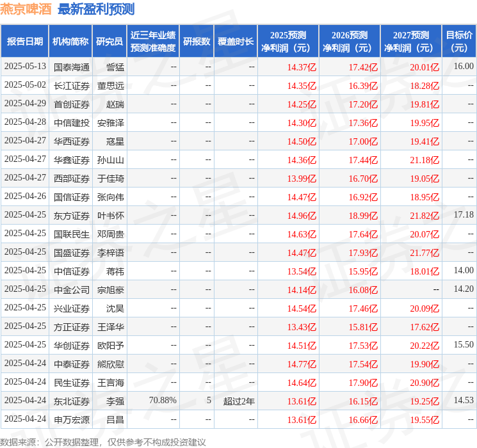Click researcher name 张向伟
This screenshot has width=477, height=448.
[x=111, y=197]
